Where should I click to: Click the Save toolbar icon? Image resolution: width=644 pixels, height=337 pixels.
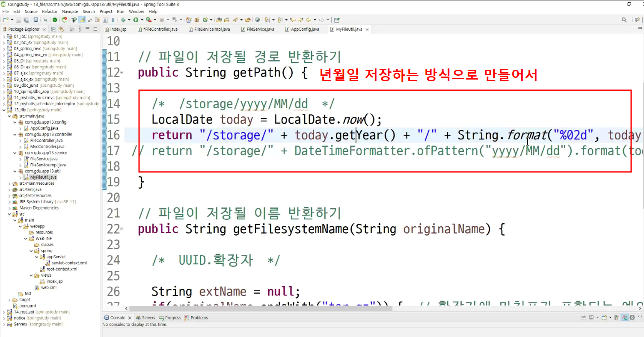[x=19, y=20]
